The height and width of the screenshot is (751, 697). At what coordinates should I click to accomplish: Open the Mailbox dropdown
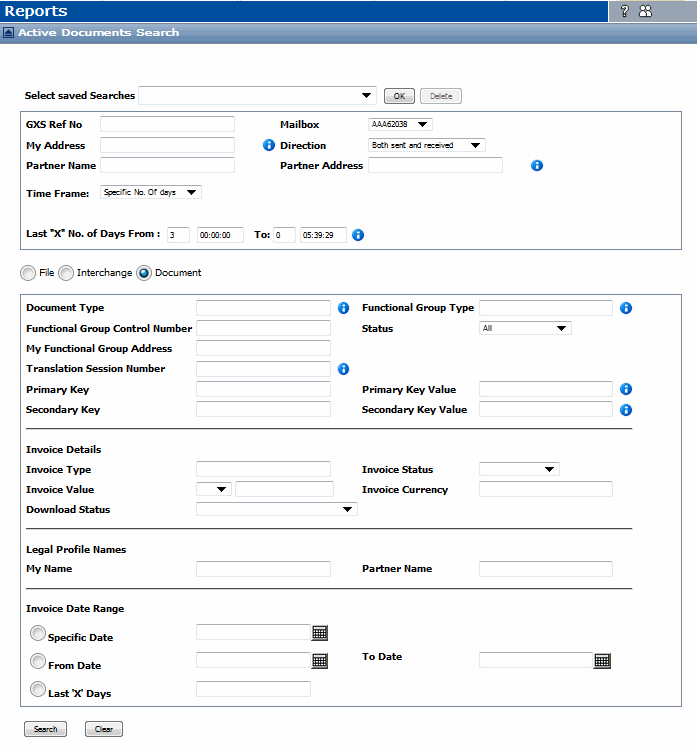(401, 124)
